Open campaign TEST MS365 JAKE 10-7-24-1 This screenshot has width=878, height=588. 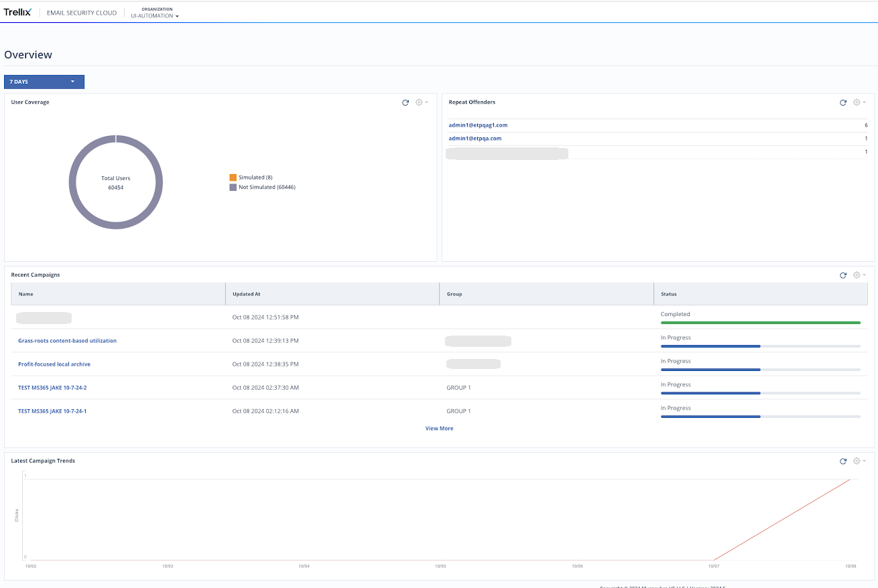point(52,411)
